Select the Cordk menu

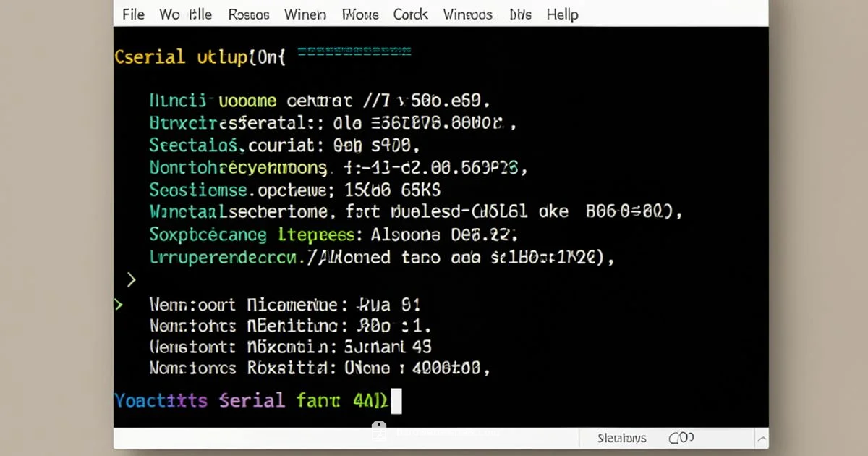click(410, 14)
